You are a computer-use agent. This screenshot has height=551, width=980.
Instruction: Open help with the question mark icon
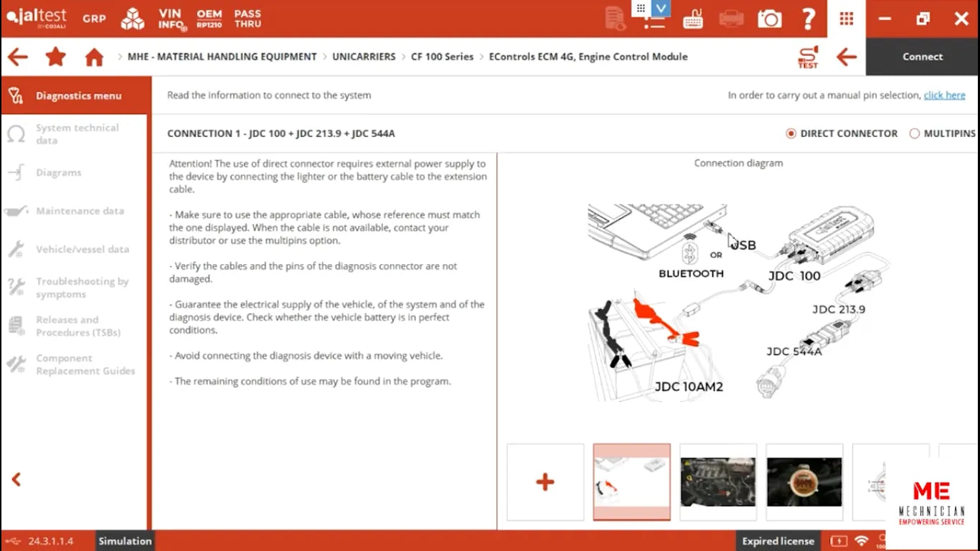click(809, 19)
